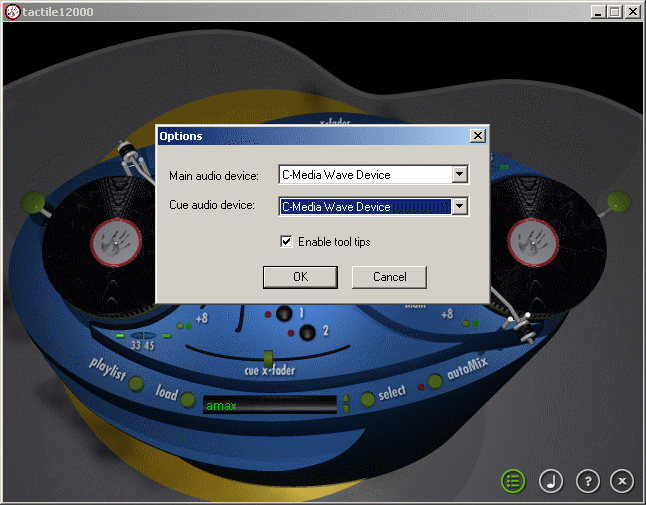
Task: Minimize the tactile12000 window
Action: 598,12
